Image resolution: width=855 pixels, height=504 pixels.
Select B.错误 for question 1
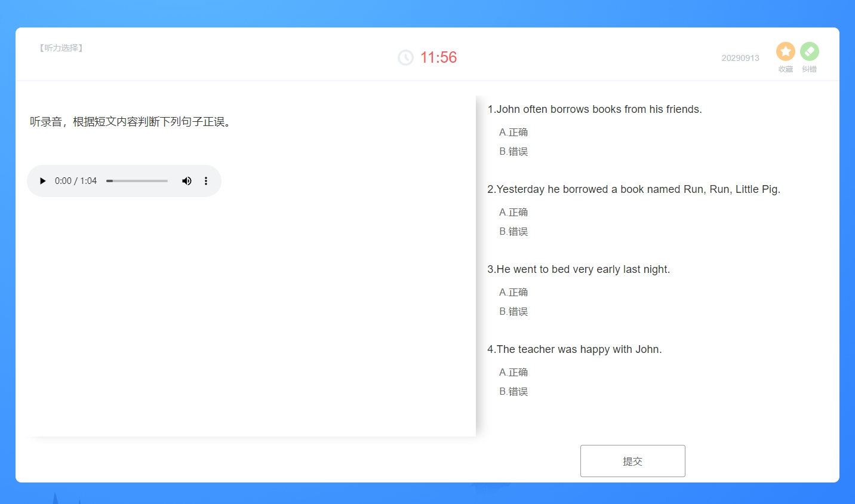(x=513, y=152)
